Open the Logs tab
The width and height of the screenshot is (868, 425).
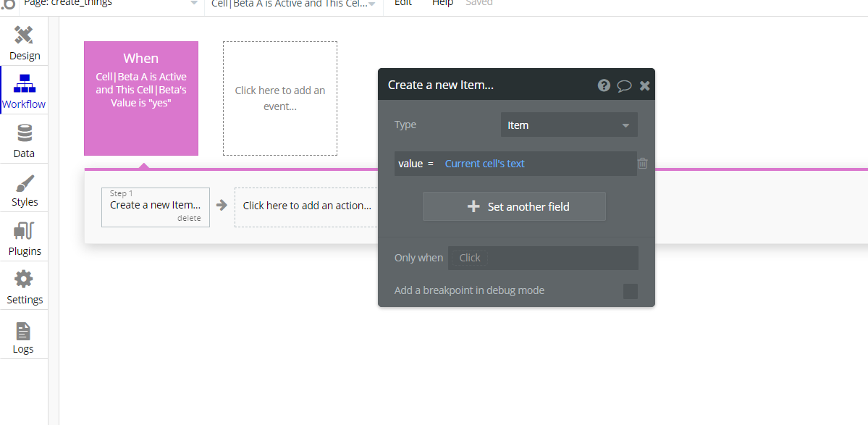click(x=24, y=336)
